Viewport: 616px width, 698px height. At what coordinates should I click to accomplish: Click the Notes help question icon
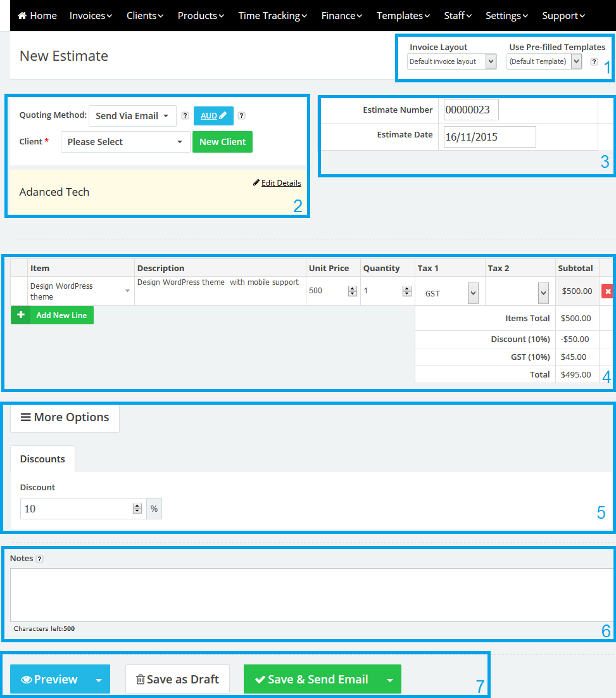(39, 559)
